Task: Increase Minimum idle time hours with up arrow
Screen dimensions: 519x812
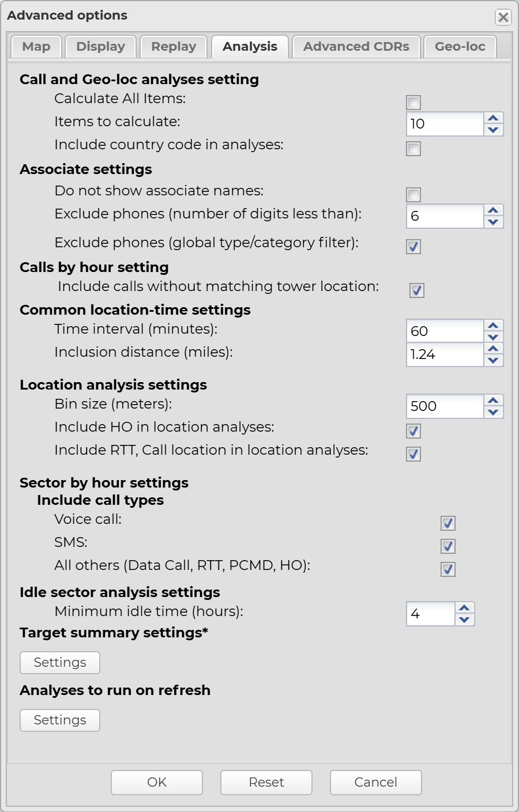Action: point(464,608)
